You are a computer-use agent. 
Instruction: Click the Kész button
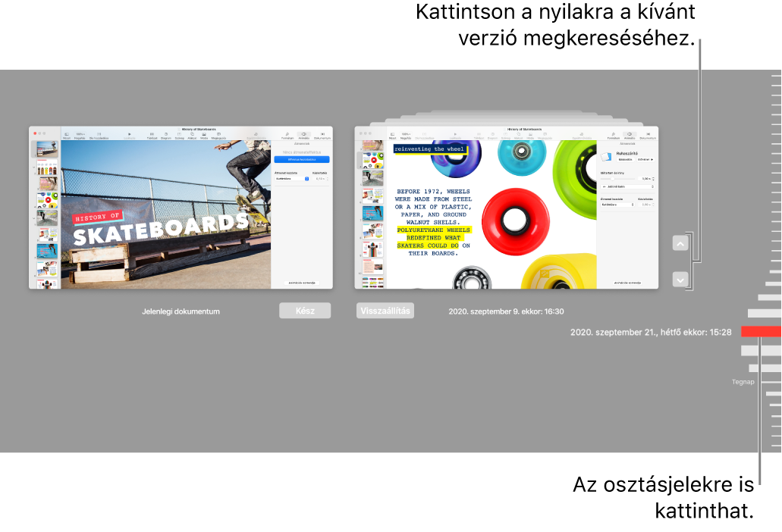click(x=305, y=311)
